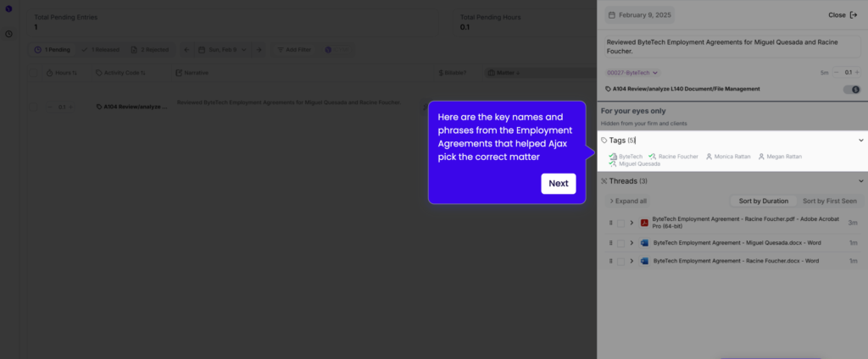Viewport: 868px width, 359px height.
Task: Click the narrative text field
Action: [729, 46]
